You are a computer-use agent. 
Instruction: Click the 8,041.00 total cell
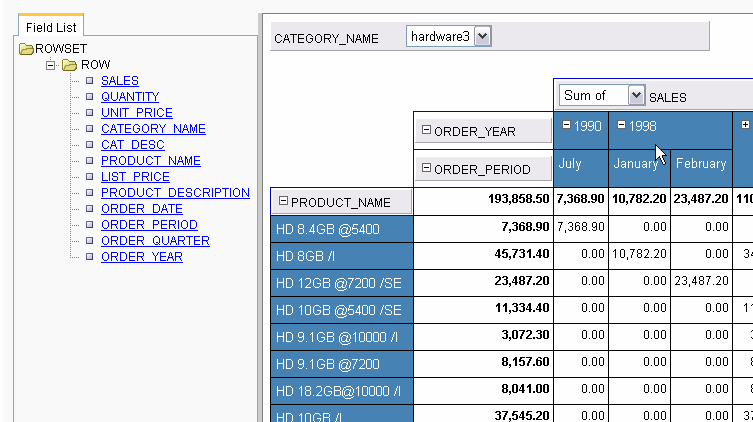point(484,391)
